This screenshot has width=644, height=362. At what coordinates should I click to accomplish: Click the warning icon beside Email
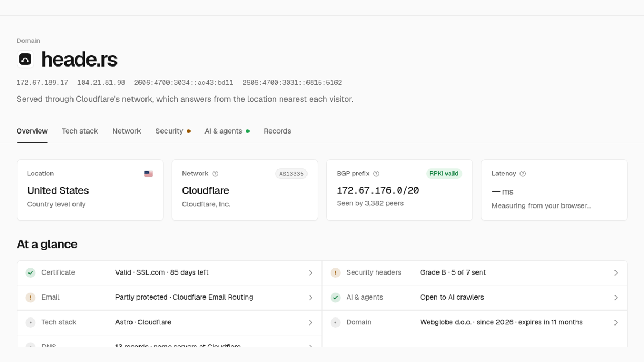click(x=31, y=298)
